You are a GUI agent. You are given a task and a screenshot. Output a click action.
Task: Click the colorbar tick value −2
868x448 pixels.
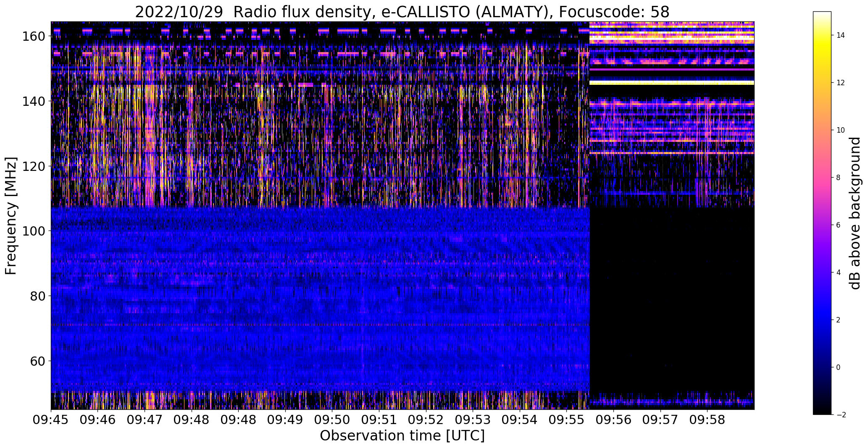[x=840, y=415]
